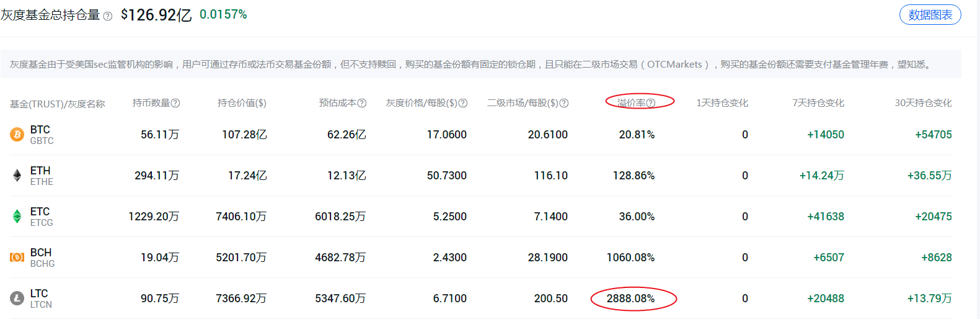This screenshot has width=980, height=319.
Task: Click BCH premium rate 1060.08%
Action: 630,258
